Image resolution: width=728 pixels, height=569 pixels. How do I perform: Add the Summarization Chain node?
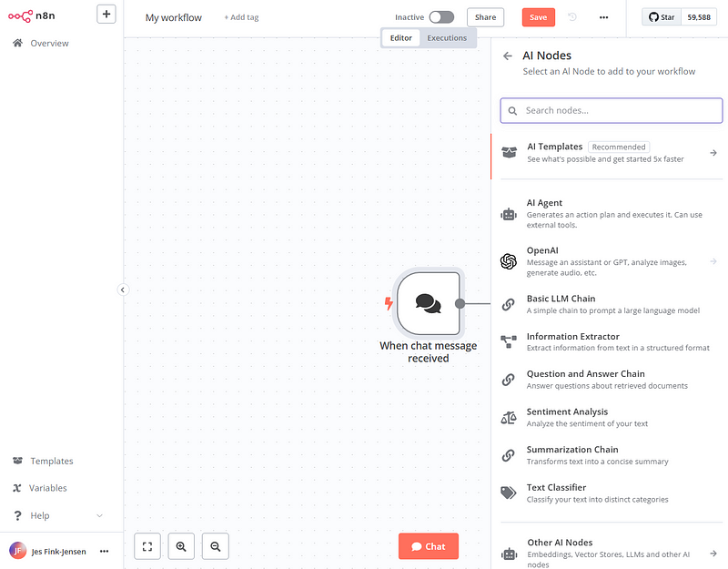611,454
